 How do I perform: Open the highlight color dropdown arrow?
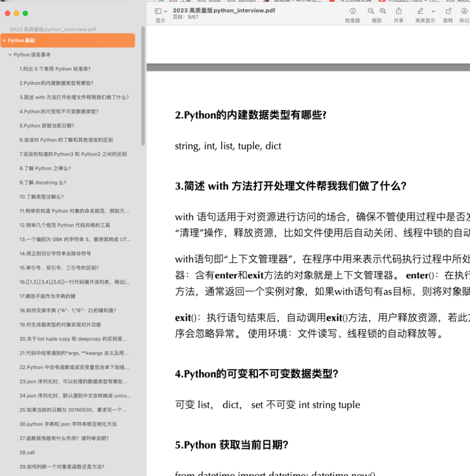click(433, 11)
